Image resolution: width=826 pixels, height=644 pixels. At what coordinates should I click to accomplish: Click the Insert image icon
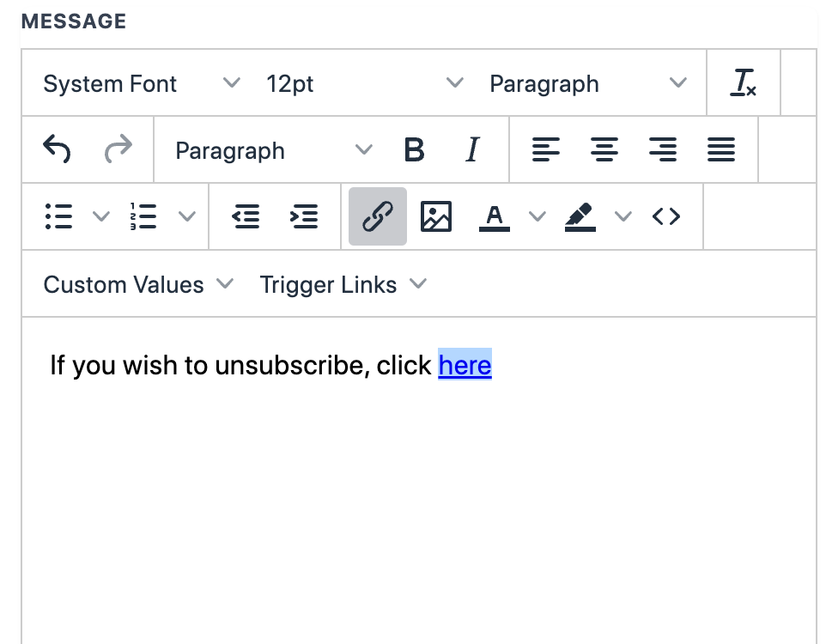tap(436, 216)
